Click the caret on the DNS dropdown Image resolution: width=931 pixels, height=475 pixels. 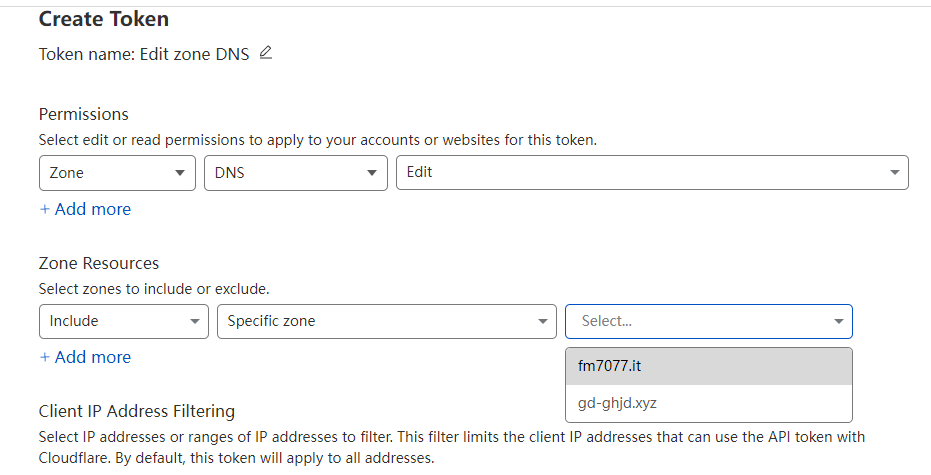coord(371,173)
